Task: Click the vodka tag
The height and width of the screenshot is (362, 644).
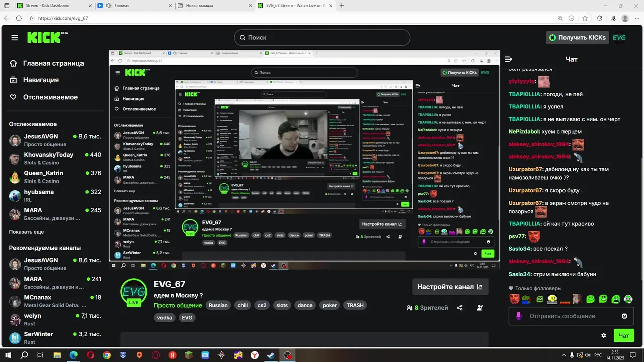Action: [x=165, y=318]
